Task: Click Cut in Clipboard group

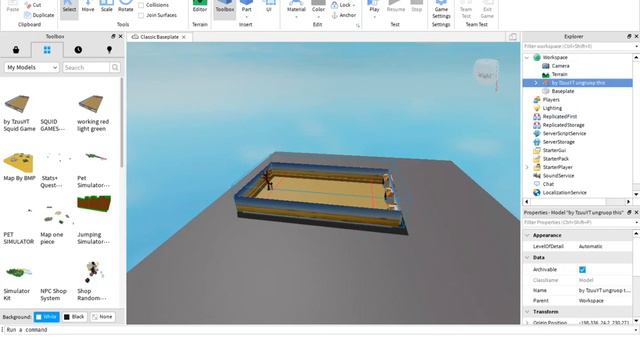Action: 33,5
